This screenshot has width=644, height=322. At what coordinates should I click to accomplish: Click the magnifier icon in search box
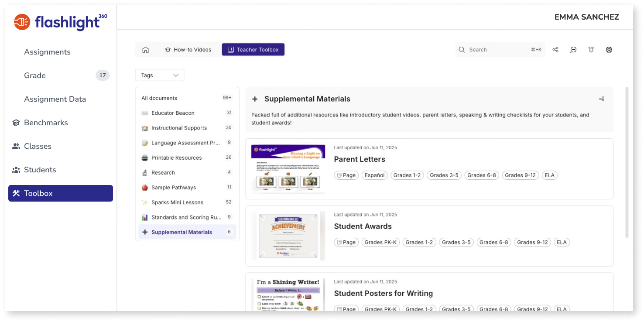462,50
